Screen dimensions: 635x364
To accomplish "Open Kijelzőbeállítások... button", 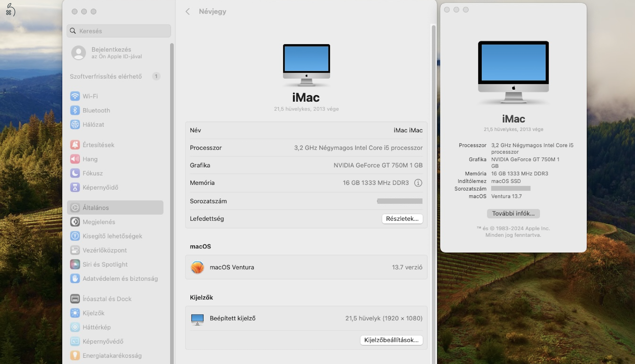I will (391, 340).
